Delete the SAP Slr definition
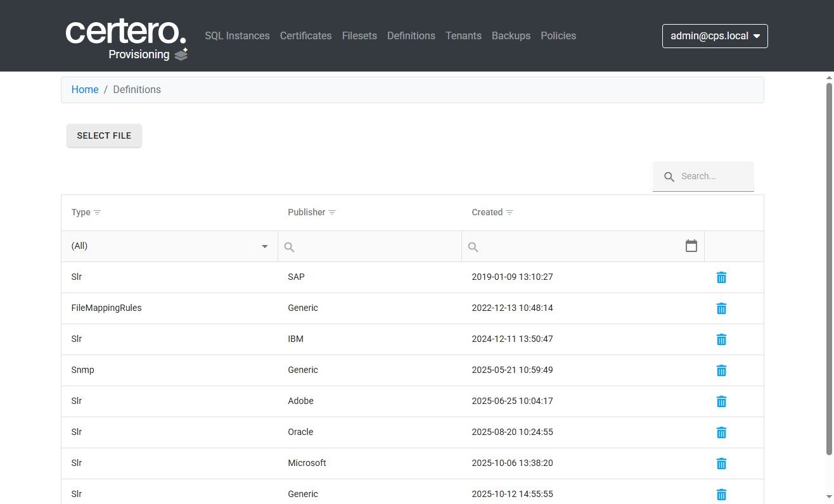 click(x=721, y=277)
